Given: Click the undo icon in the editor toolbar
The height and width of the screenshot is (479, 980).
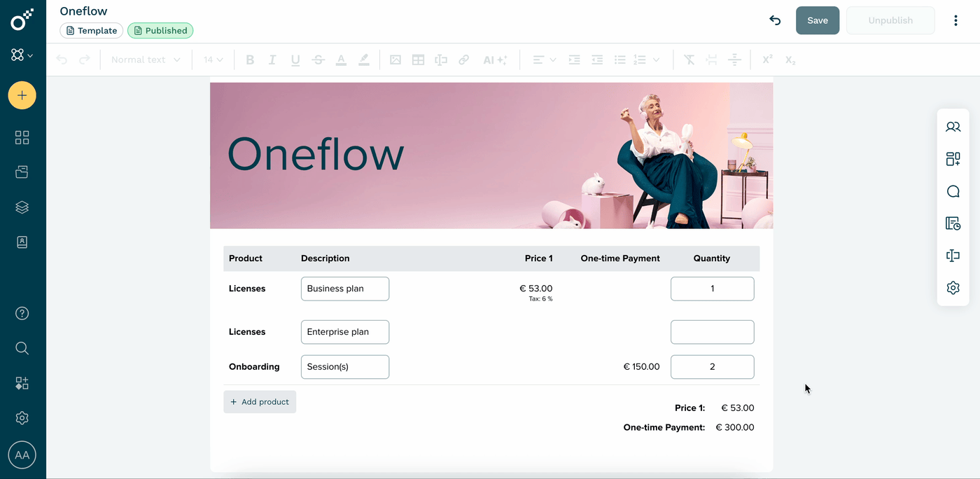Looking at the screenshot, I should [62, 60].
